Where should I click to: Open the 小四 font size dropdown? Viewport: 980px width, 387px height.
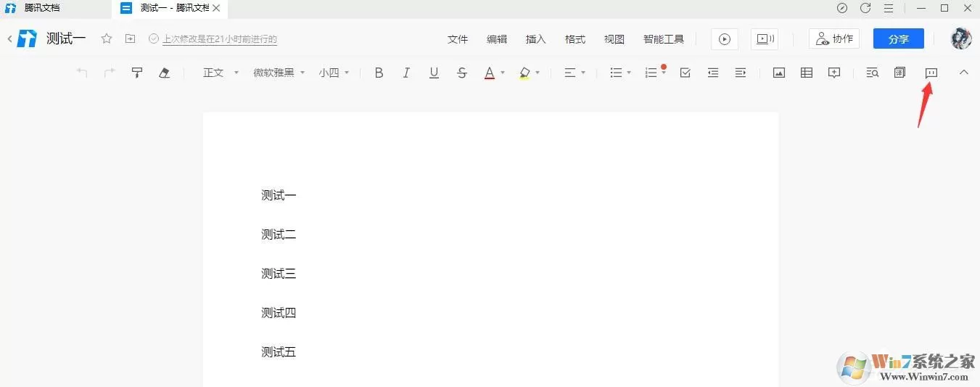click(x=334, y=73)
